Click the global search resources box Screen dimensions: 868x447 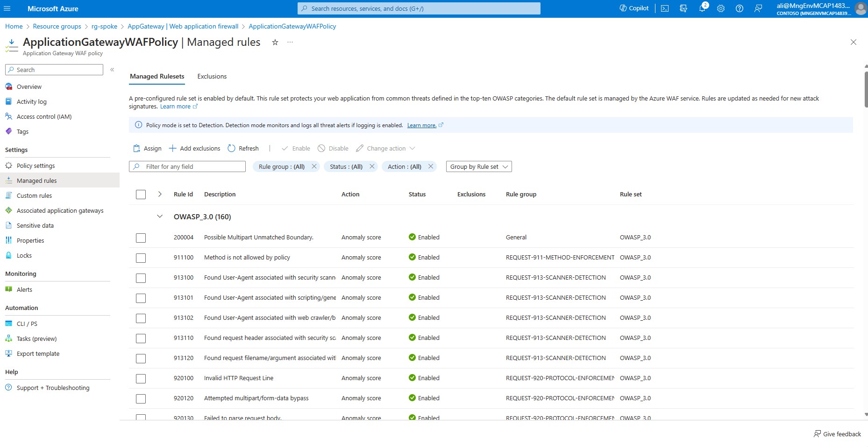tap(419, 8)
